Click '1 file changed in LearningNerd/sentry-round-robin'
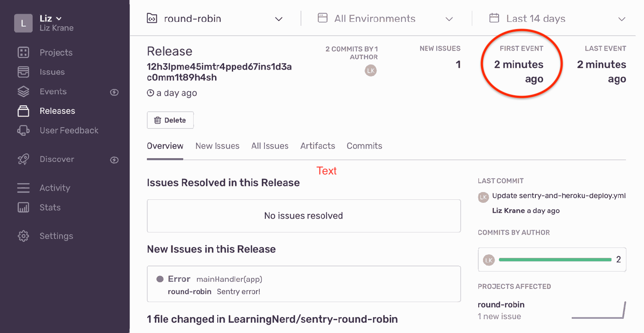 272,319
